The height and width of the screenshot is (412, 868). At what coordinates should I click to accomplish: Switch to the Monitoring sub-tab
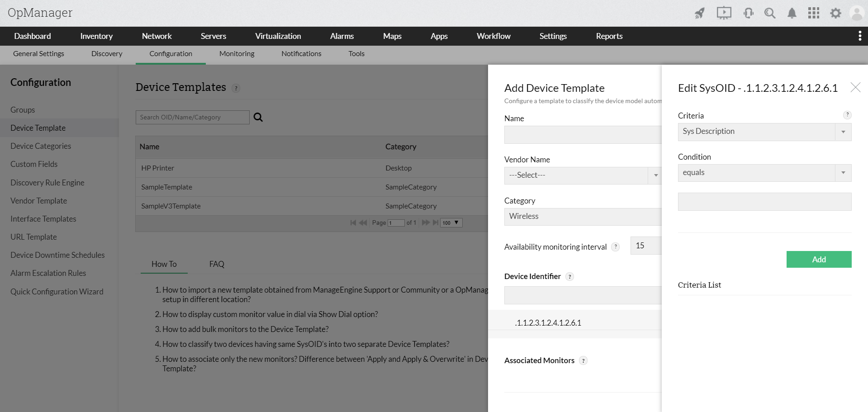[x=237, y=54]
